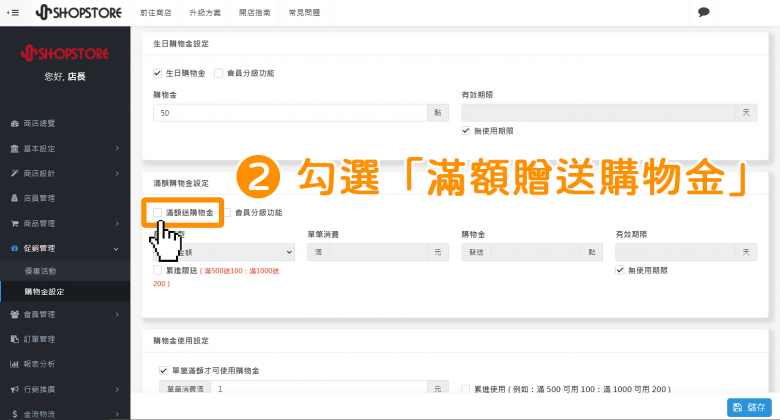Expand the 會員管理 chevron

(117, 315)
